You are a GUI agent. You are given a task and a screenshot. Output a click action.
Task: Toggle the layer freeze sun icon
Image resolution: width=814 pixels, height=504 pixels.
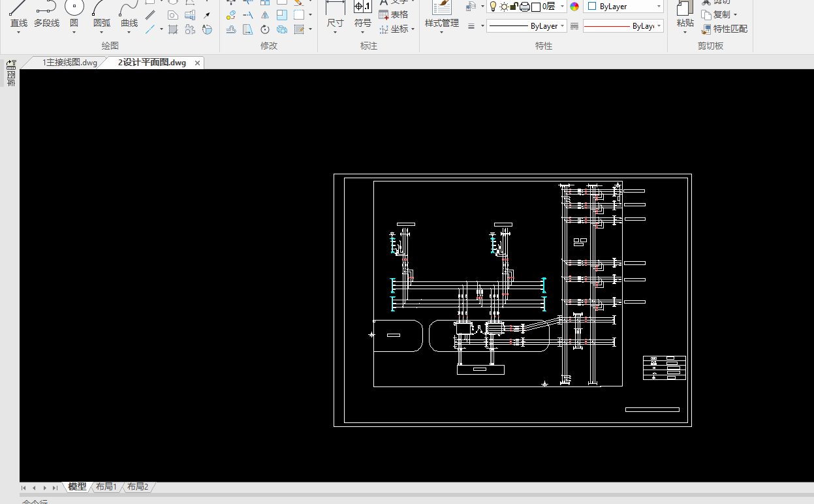pos(503,7)
